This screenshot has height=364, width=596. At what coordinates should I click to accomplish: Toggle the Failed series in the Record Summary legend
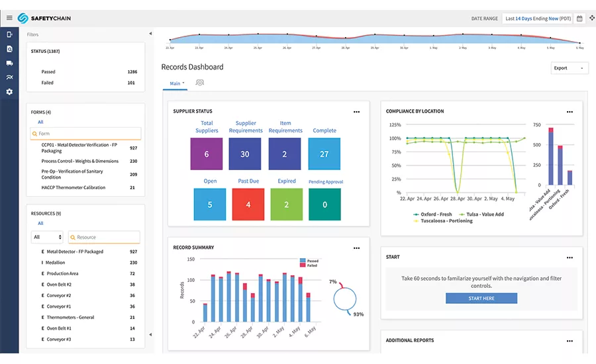(311, 265)
